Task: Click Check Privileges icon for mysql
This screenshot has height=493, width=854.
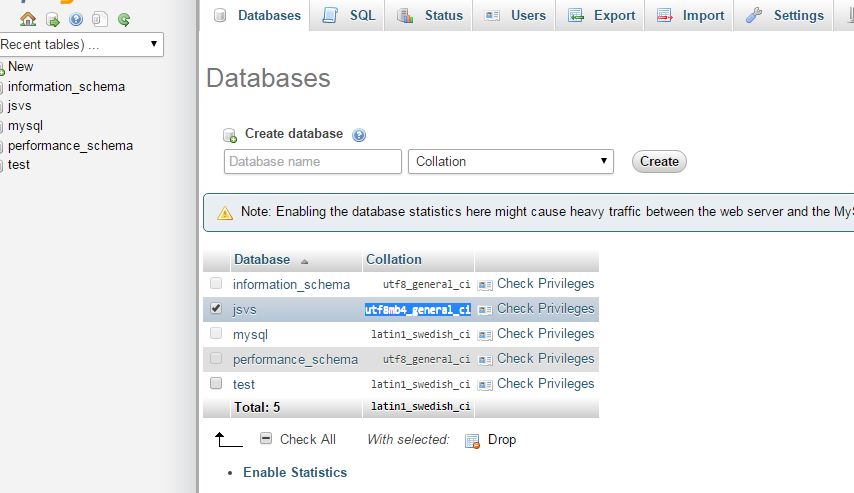Action: click(x=486, y=334)
